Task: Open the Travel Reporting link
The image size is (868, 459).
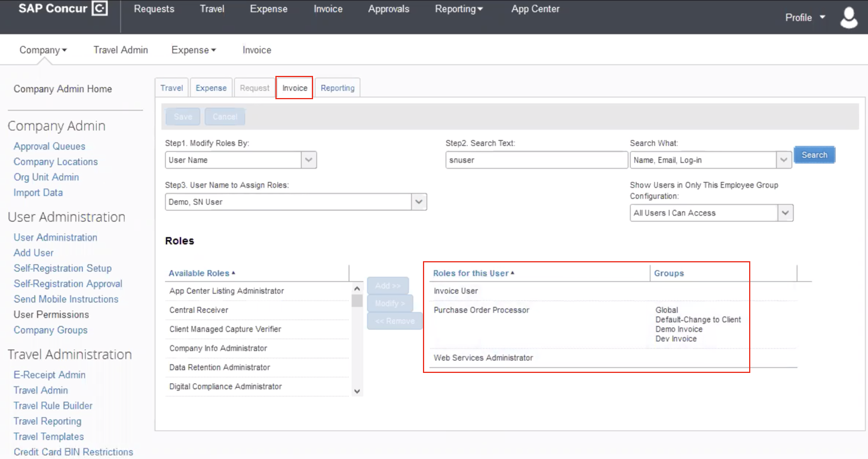Action: pyautogui.click(x=47, y=421)
